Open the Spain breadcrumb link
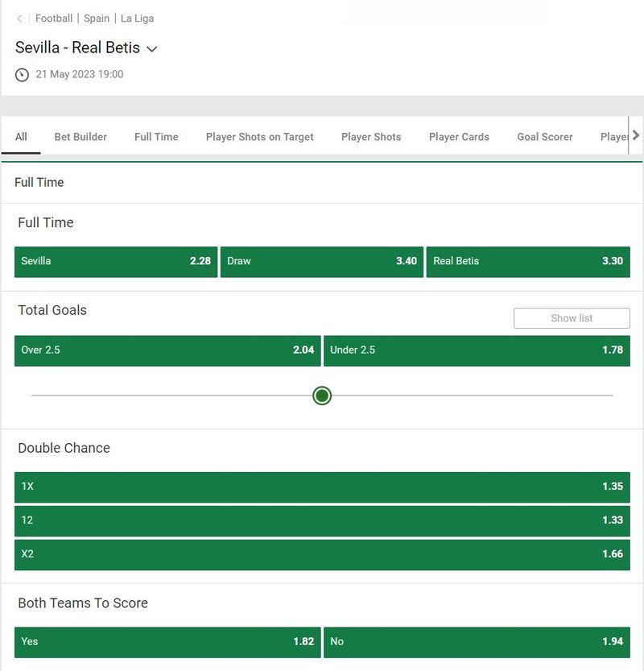The width and height of the screenshot is (644, 671). [x=97, y=19]
